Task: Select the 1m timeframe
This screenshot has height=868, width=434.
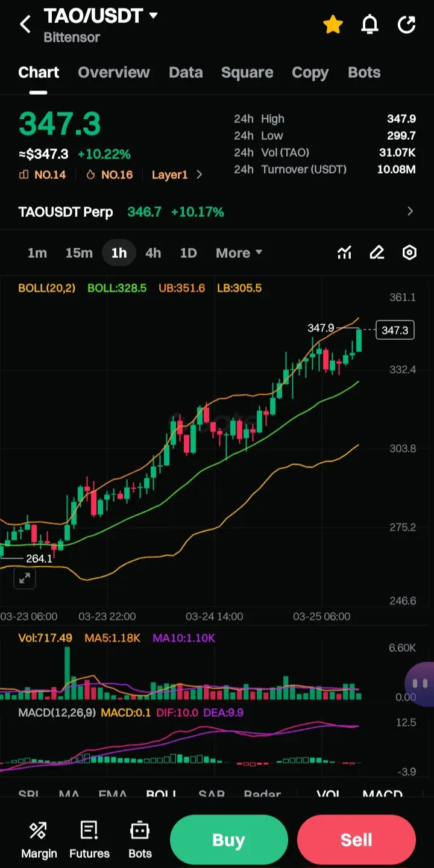Action: point(37,253)
